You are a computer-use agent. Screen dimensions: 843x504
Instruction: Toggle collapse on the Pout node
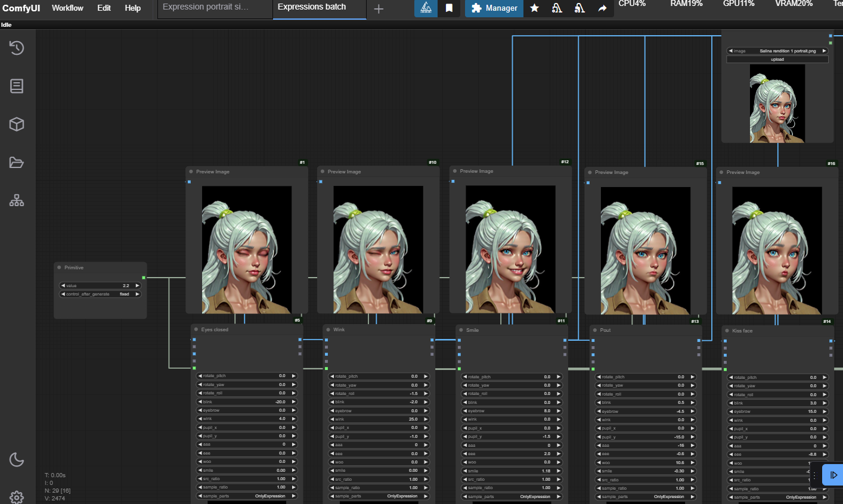(x=595, y=330)
